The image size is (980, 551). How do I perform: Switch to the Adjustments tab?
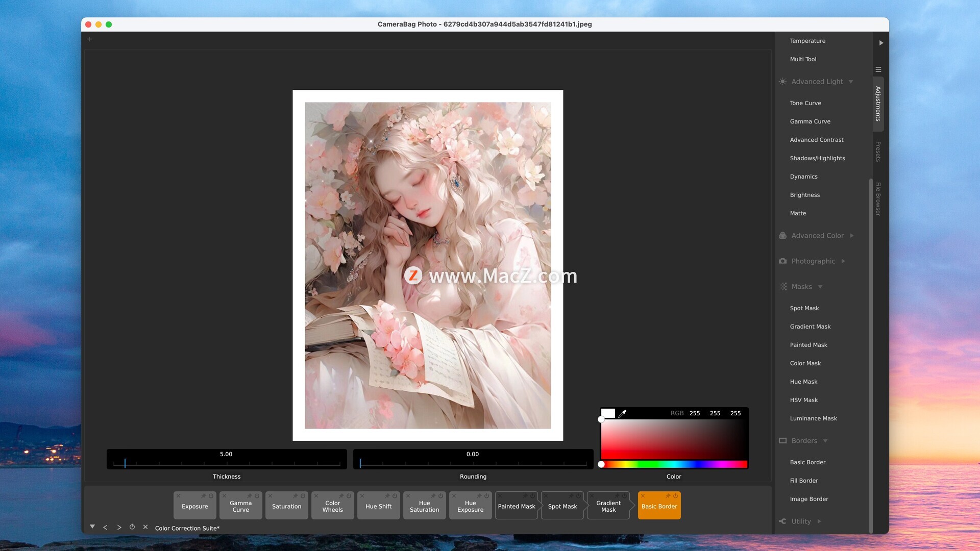tap(878, 104)
